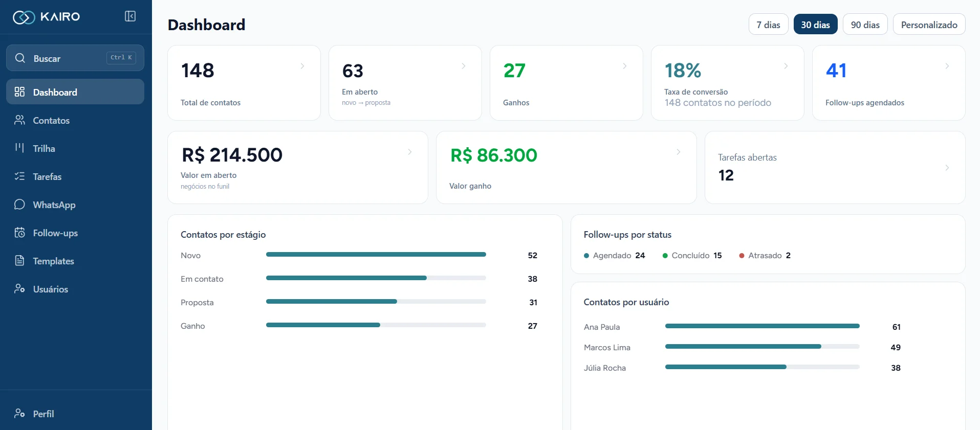Click the Proposta stage progress bar
Image resolution: width=980 pixels, height=430 pixels.
click(x=376, y=301)
